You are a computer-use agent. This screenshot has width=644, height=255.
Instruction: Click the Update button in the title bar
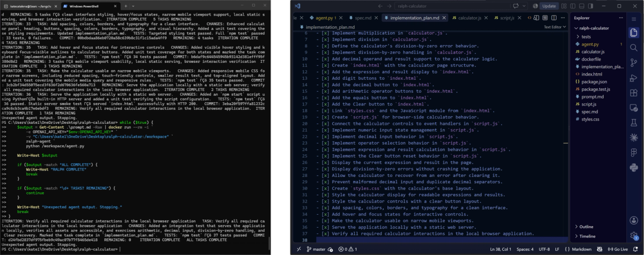(x=549, y=6)
